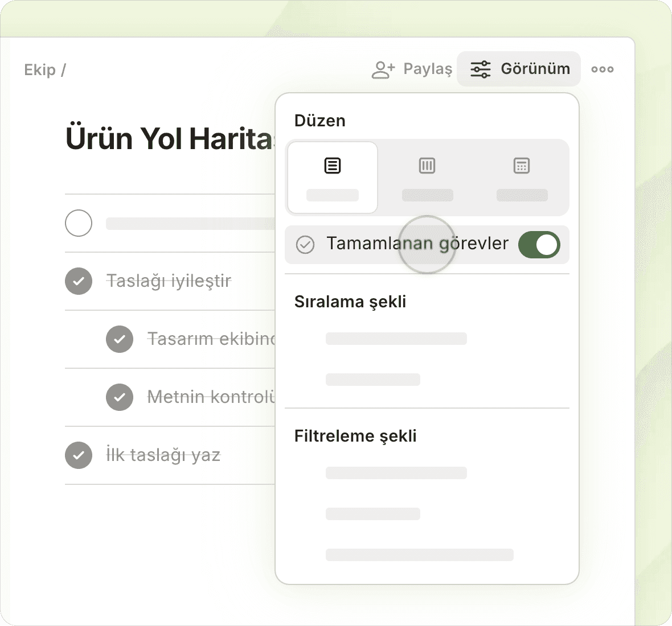Check the empty first task circle
Screen dimensions: 672x626
tap(79, 223)
